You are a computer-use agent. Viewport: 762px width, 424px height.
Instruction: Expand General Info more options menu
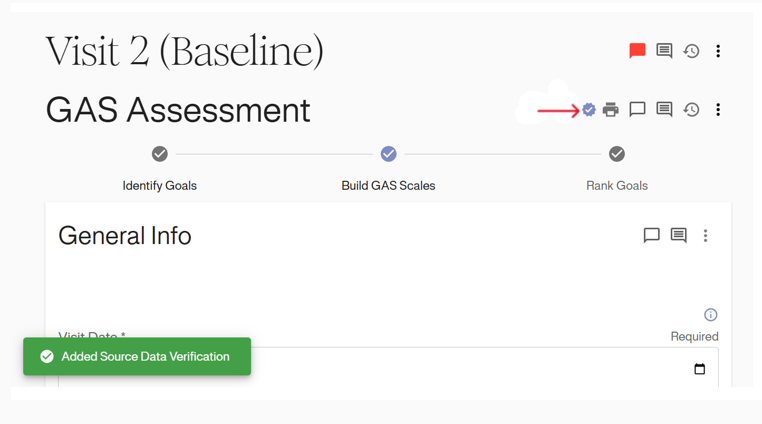(705, 236)
